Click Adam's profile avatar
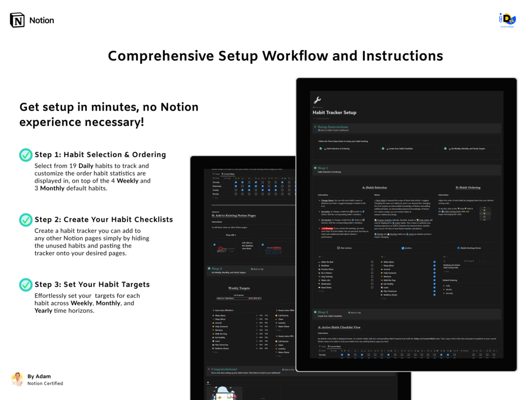532x400 pixels. (x=17, y=379)
